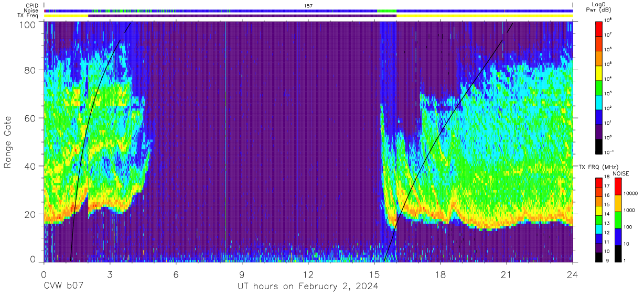Screen dimensions: 644x297
Task: Click the '100' label on NOISE colorbar
Action: pos(628,227)
